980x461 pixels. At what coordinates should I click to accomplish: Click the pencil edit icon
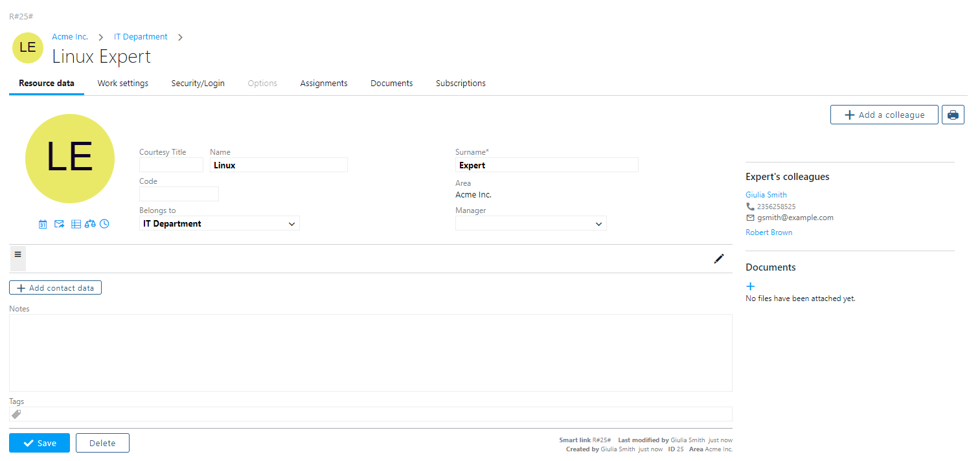[x=718, y=258]
